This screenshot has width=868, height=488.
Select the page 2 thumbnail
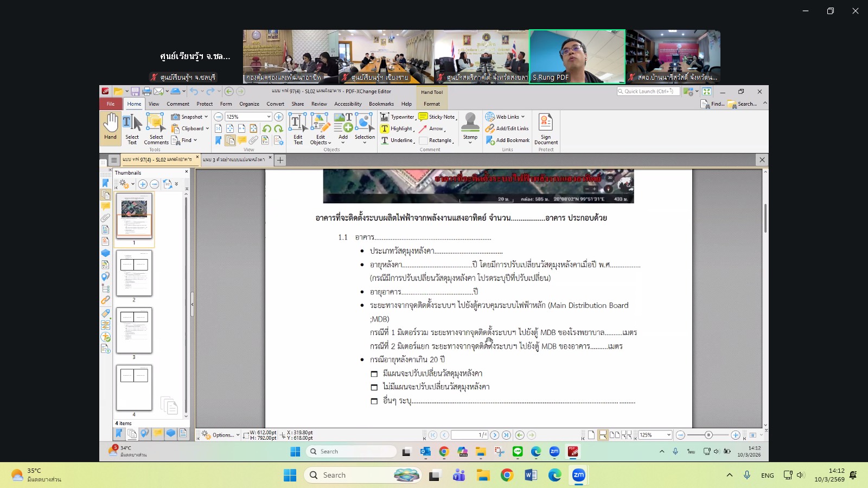pos(134,274)
